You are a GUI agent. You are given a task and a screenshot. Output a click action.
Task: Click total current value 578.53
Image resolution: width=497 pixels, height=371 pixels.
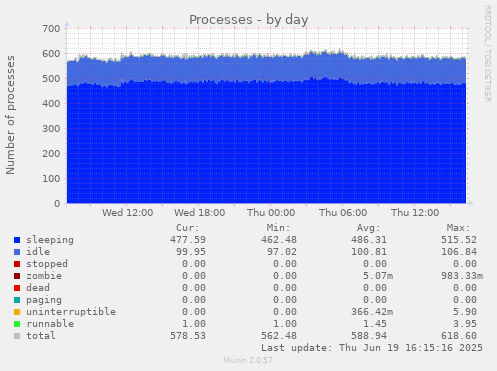point(188,336)
